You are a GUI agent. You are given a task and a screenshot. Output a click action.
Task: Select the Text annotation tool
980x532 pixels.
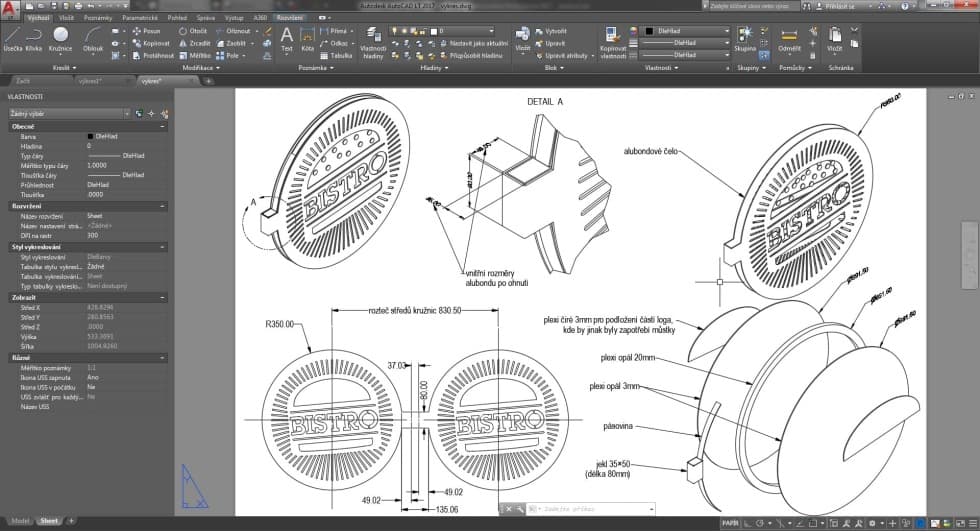click(x=286, y=39)
